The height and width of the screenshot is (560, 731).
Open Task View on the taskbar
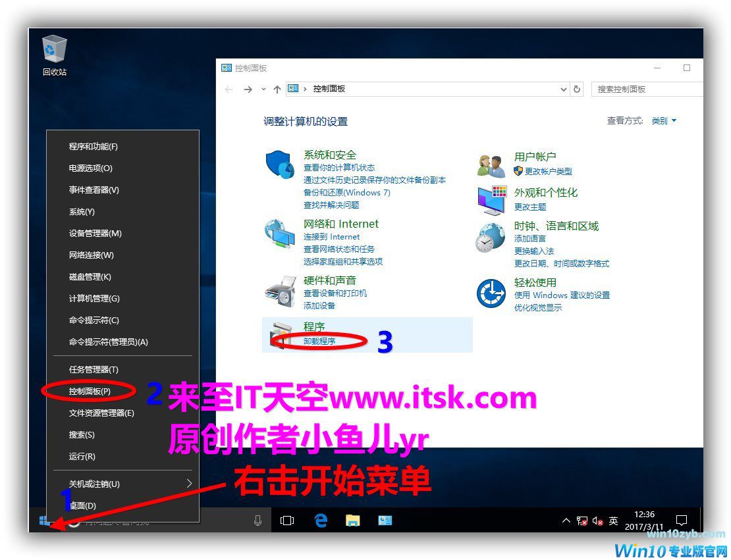click(287, 521)
